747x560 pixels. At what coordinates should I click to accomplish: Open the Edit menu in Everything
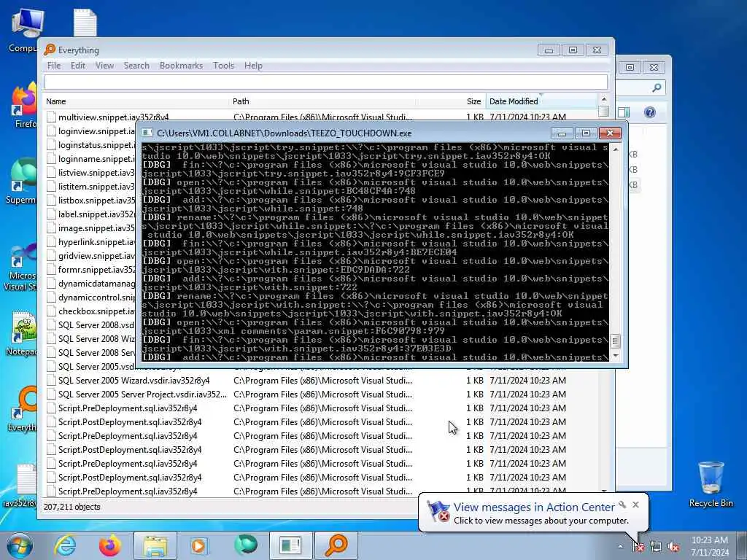pos(78,66)
